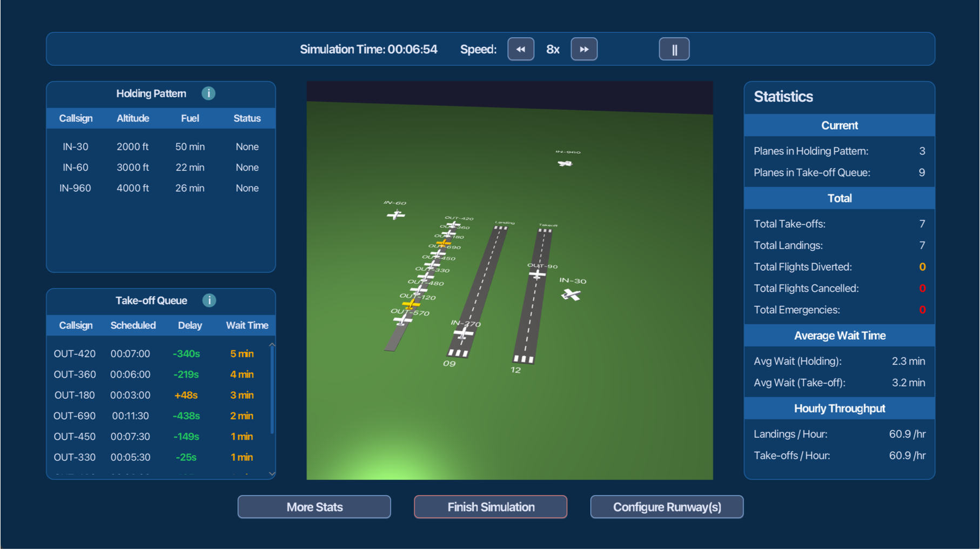Open the Holding Pattern info icon
The width and height of the screenshot is (980, 550).
pos(209,93)
